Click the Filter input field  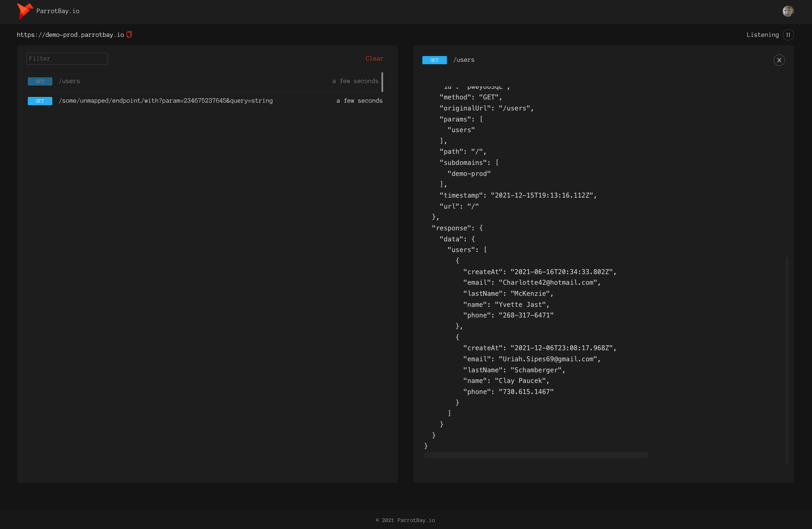point(67,59)
